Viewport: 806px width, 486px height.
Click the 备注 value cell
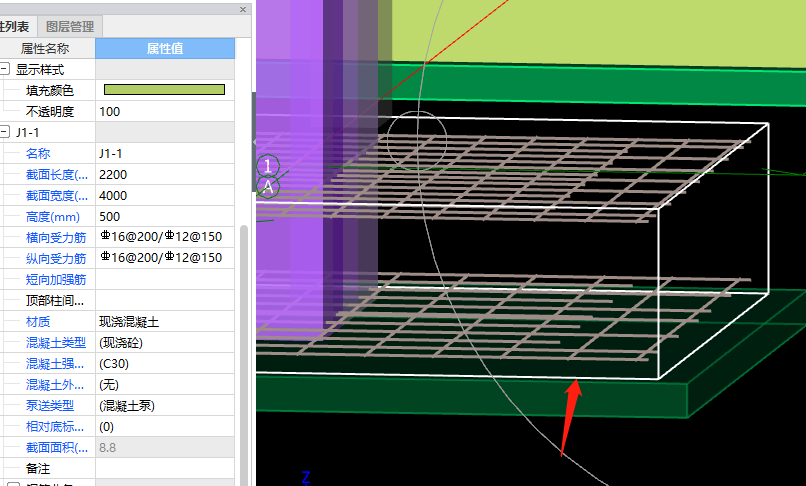coord(164,469)
